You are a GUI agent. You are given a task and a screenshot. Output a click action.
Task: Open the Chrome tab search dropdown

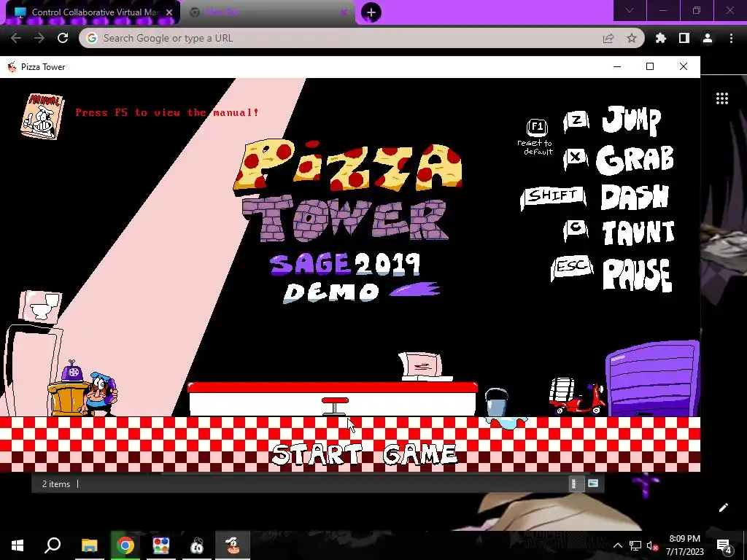click(630, 10)
